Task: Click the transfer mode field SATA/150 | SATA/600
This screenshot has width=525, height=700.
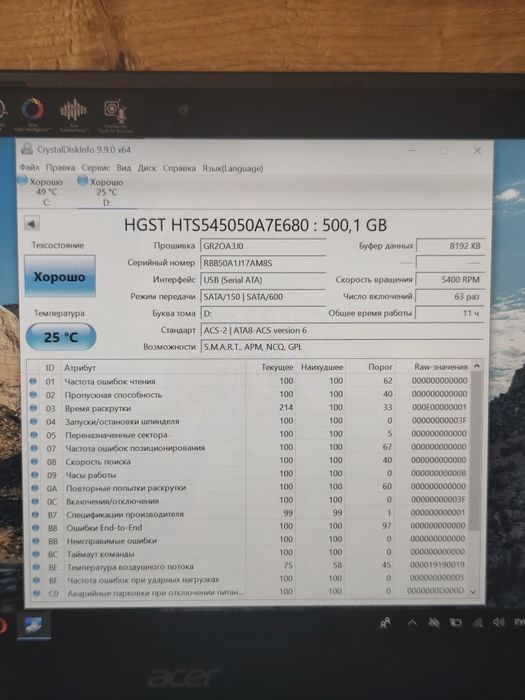Action: coord(263,297)
